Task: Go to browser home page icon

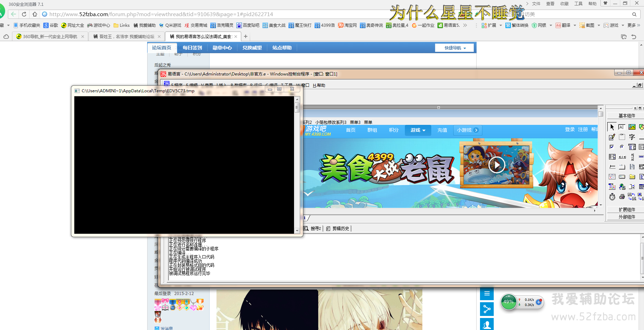Action: coord(35,14)
